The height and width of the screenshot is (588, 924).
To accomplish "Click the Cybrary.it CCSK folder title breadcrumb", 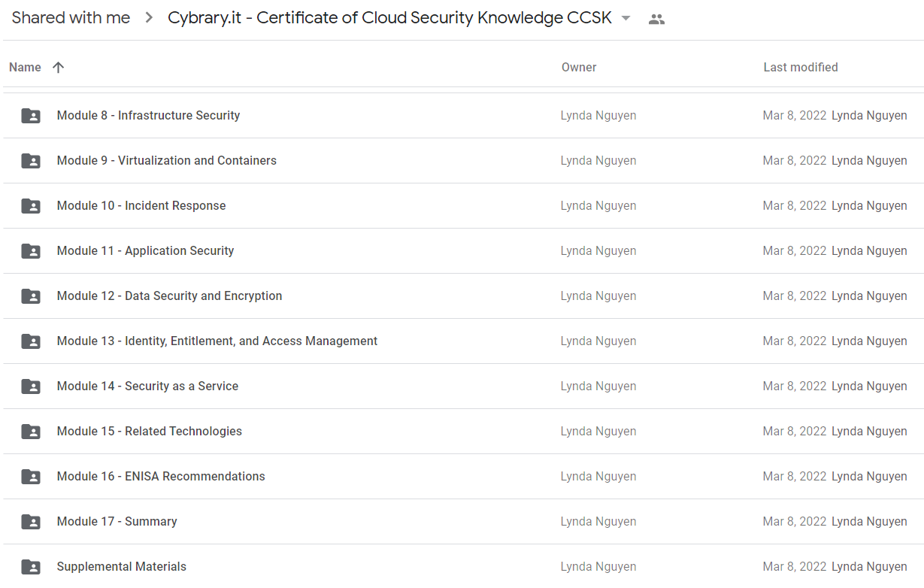I will point(389,18).
